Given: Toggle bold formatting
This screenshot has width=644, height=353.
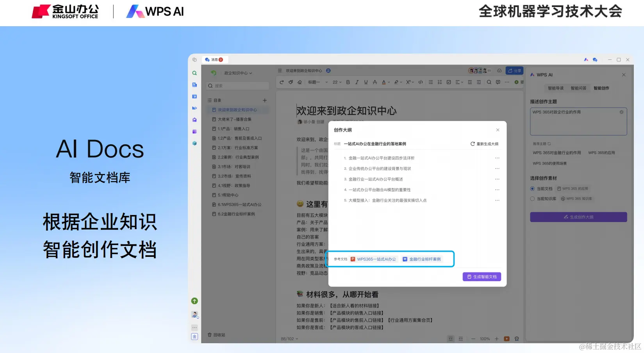Looking at the screenshot, I should click(348, 82).
